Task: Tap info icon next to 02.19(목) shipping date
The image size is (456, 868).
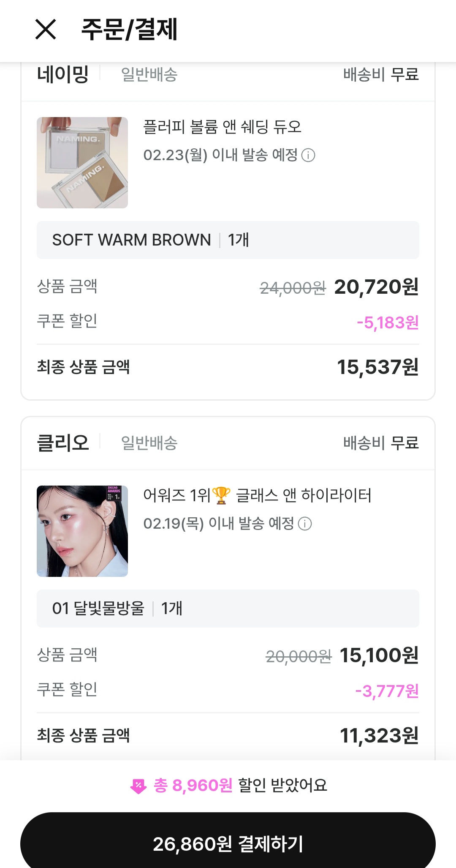Action: pos(305,524)
